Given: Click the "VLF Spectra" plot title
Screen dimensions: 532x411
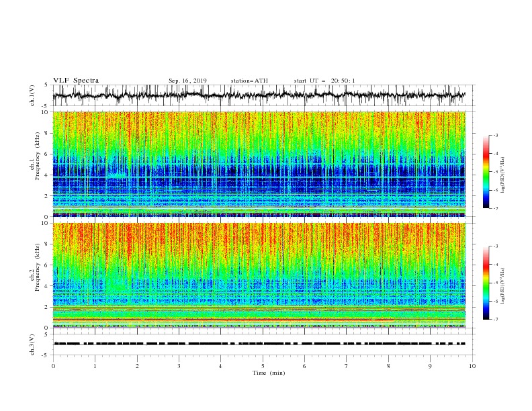Looking at the screenshot, I should point(76,81).
